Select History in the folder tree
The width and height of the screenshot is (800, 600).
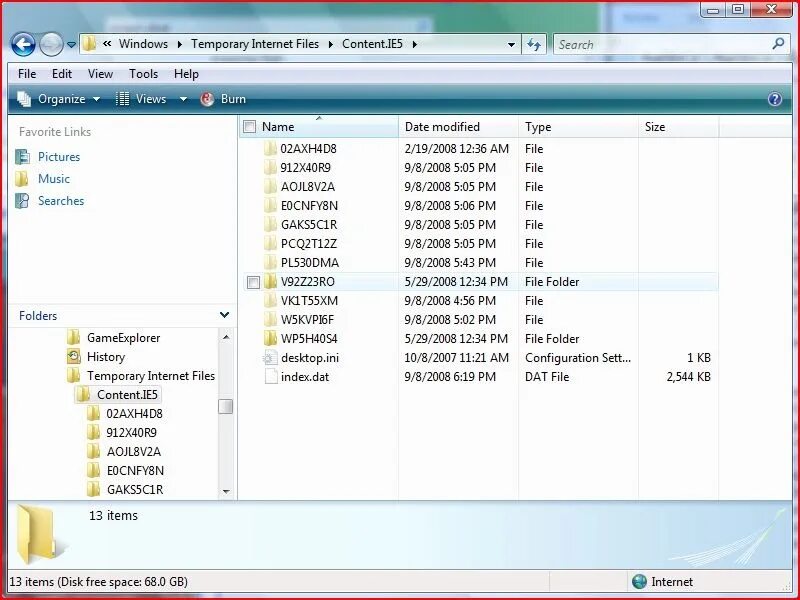tap(106, 357)
